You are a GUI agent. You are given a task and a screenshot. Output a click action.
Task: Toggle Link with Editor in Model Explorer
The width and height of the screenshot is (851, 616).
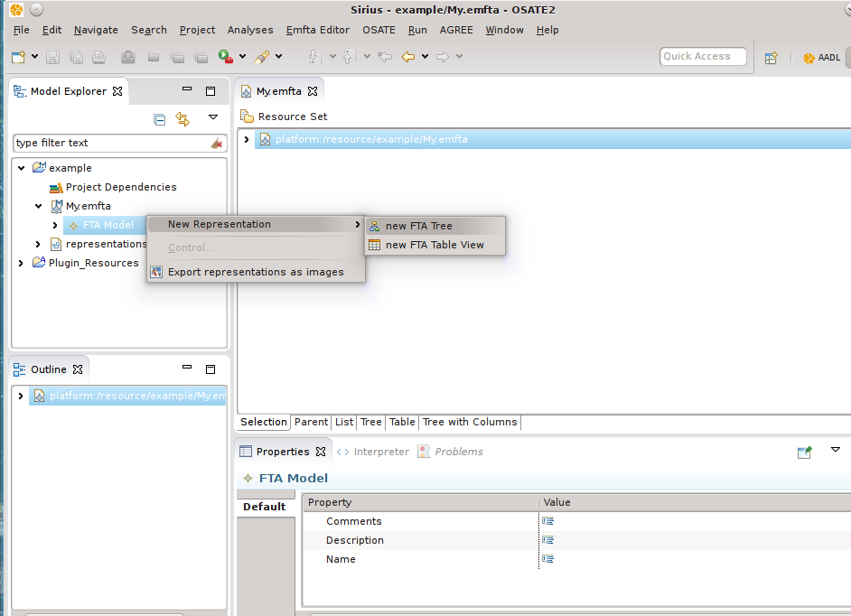click(182, 119)
